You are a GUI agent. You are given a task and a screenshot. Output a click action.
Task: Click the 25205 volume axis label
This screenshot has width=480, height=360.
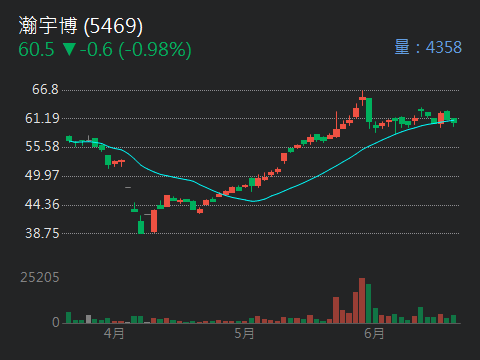40,277
